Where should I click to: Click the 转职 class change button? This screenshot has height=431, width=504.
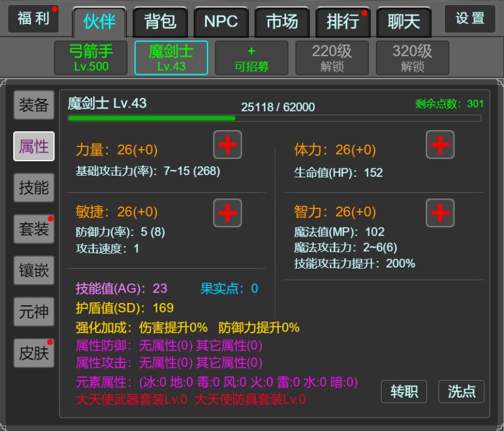(x=404, y=392)
